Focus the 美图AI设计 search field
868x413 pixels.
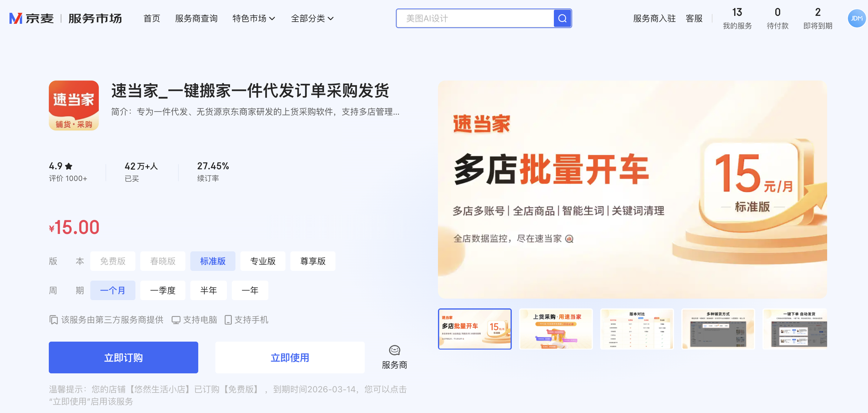click(x=475, y=18)
